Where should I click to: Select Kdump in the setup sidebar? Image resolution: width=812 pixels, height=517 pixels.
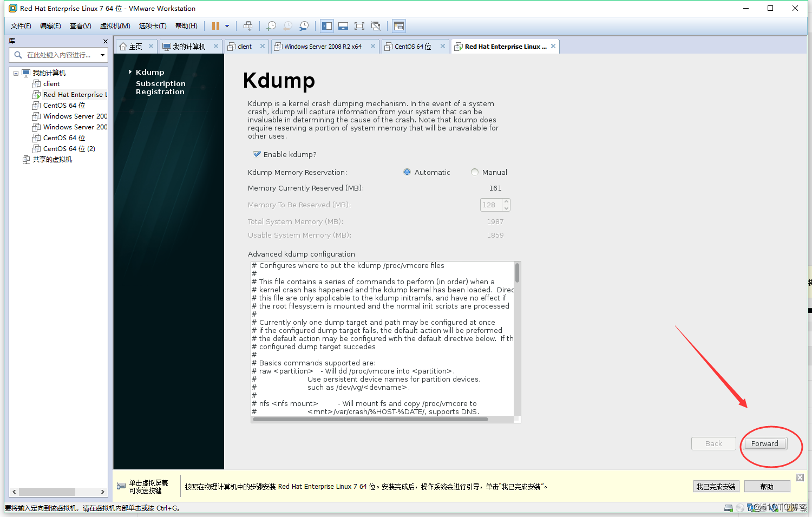[150, 72]
